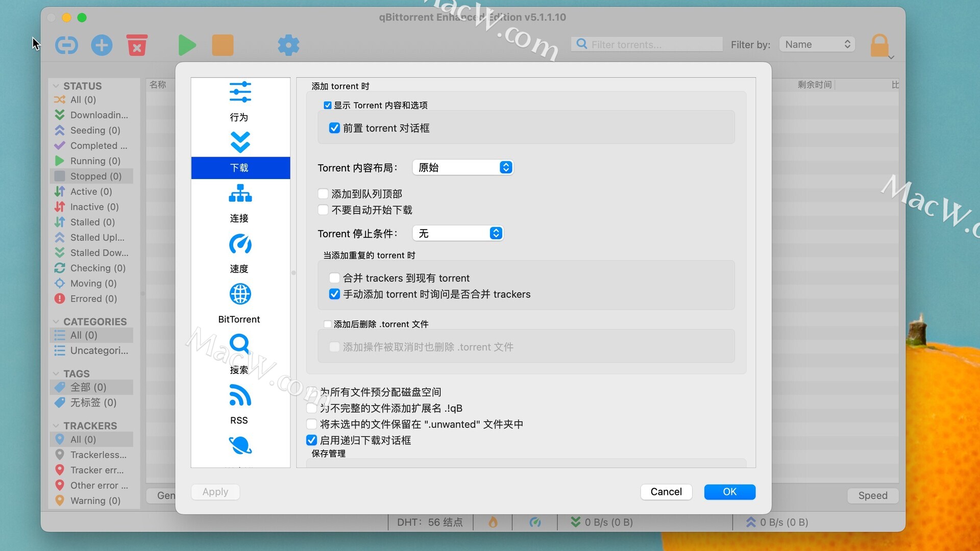Screen dimensions: 980x551
Task: Enable 不要自动开始下载 checkbox
Action: (x=323, y=210)
